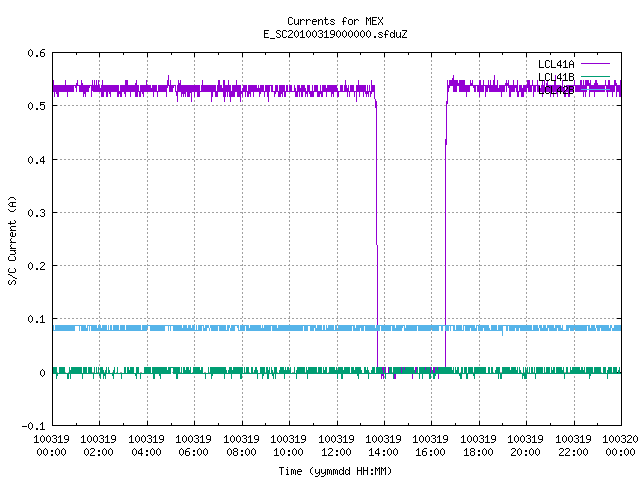
Task: Click the x-axis tick '100319 16:00'
Action: point(431,446)
